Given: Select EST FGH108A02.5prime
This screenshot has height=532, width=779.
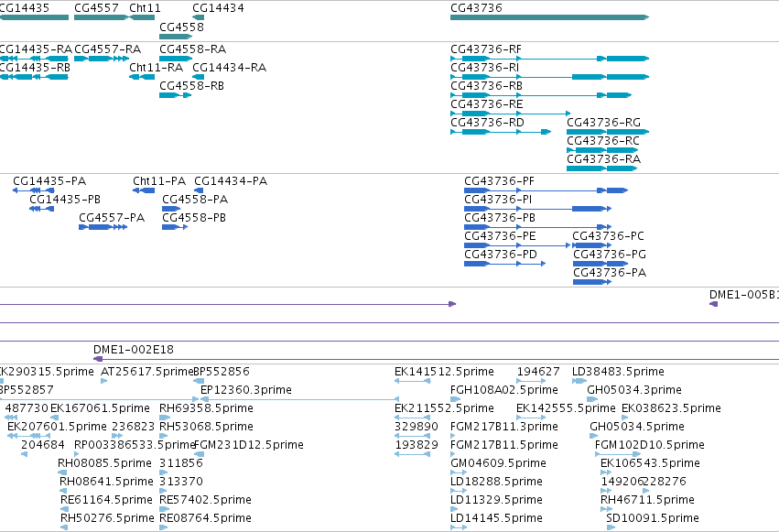Looking at the screenshot, I should pyautogui.click(x=456, y=399).
